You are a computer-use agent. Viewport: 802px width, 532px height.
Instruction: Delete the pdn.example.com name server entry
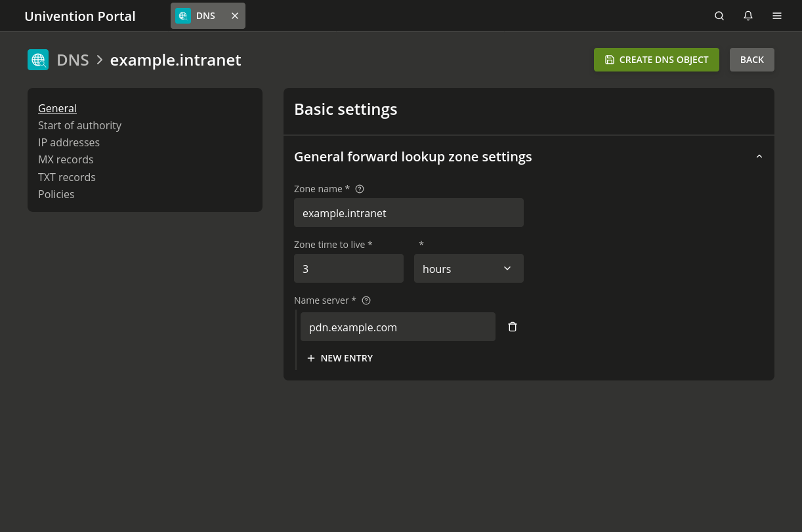point(513,327)
